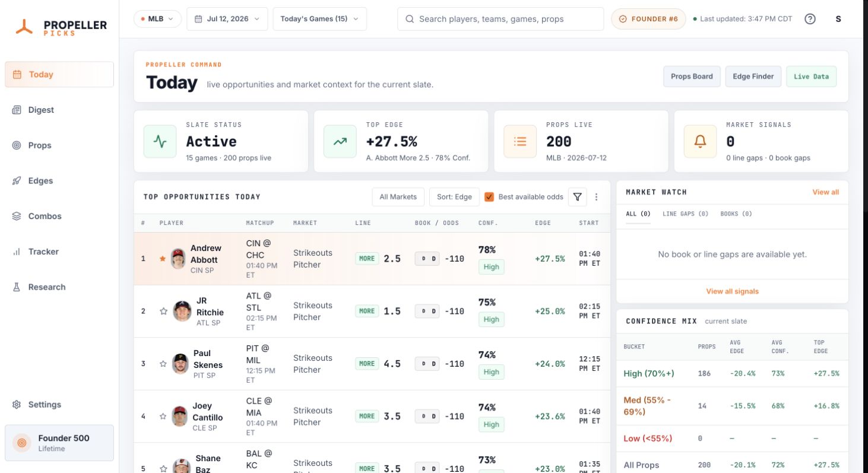Click MORE tag on Ritchie 1.5 line
Viewport: 868px width, 473px height.
[x=367, y=311]
